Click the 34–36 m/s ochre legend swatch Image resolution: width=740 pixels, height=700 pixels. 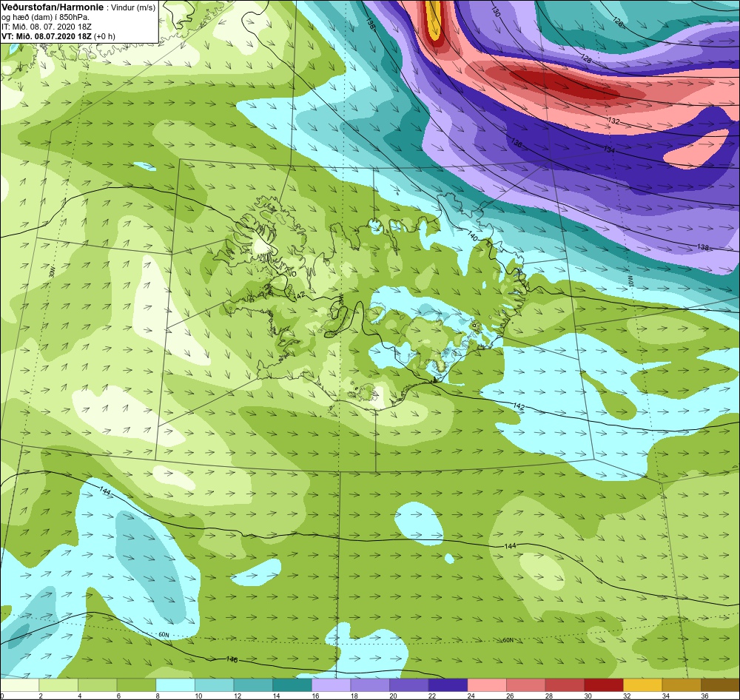point(682,684)
